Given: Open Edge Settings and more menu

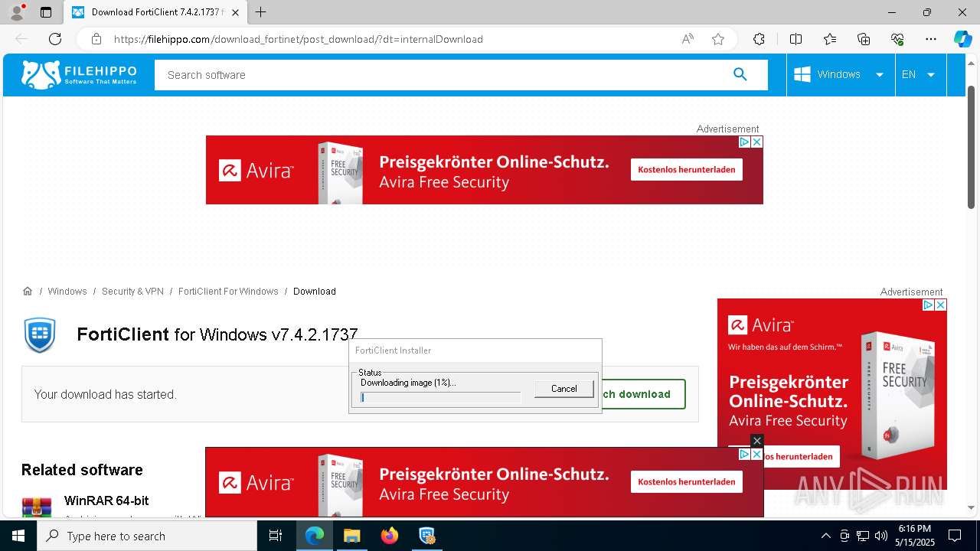Looking at the screenshot, I should pos(931,39).
